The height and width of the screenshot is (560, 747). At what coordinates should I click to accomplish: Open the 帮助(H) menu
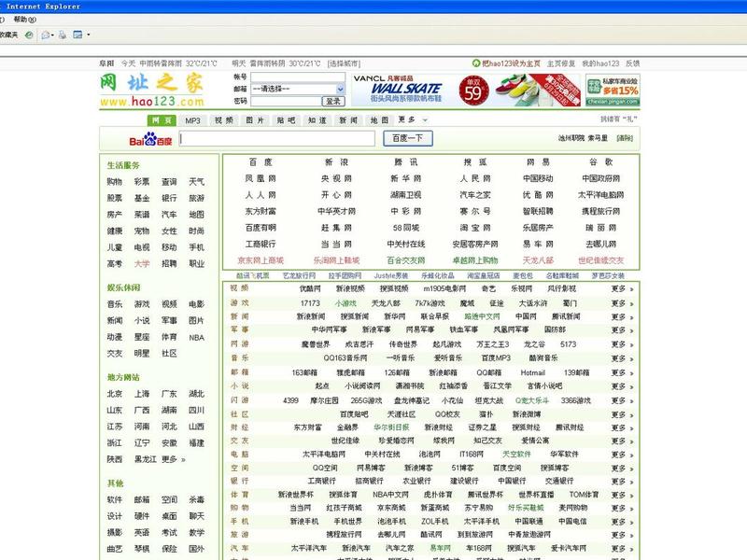pyautogui.click(x=24, y=20)
